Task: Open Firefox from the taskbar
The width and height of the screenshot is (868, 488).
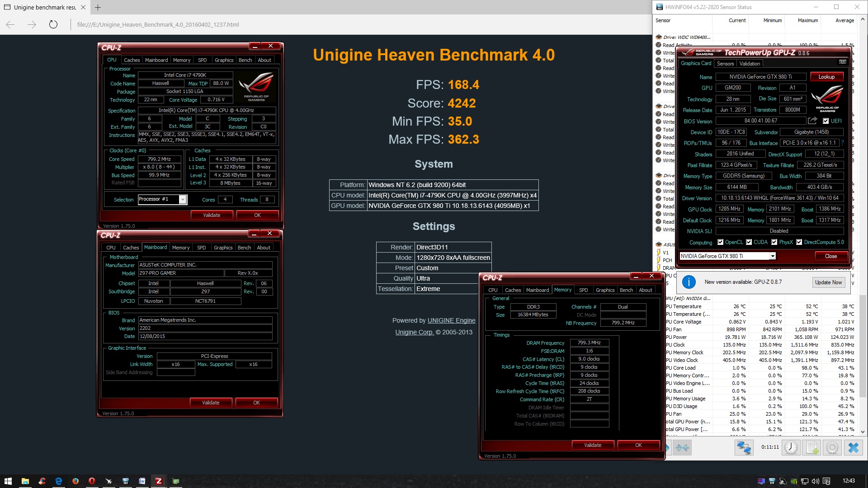Action: click(x=75, y=481)
